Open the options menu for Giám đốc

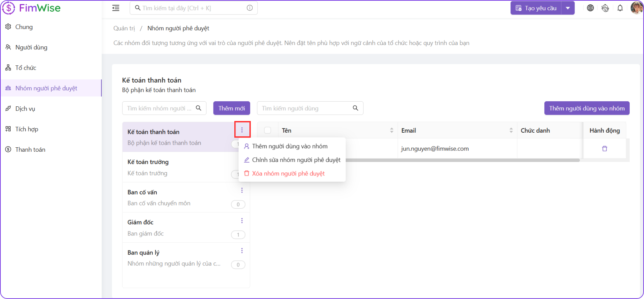tap(242, 221)
